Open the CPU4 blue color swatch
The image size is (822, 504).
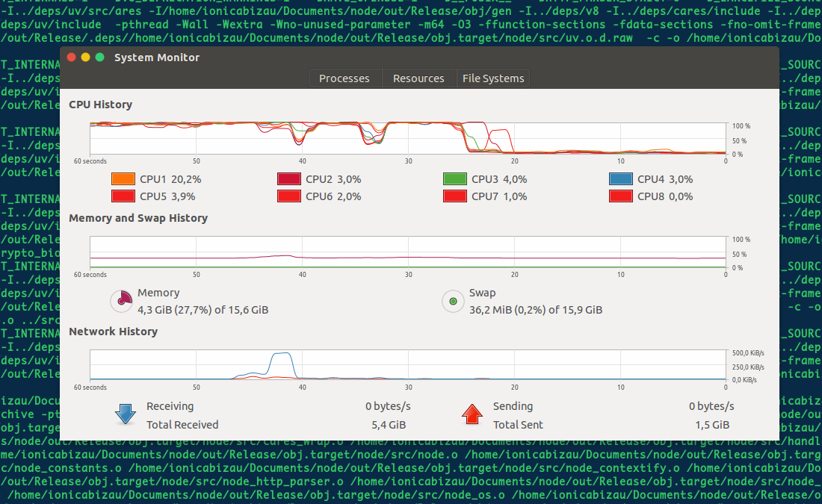620,179
